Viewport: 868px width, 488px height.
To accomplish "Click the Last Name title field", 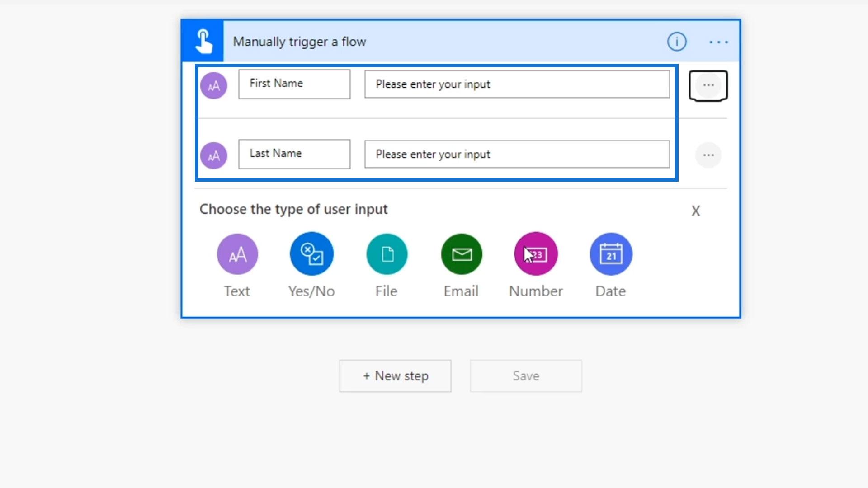I will [294, 154].
